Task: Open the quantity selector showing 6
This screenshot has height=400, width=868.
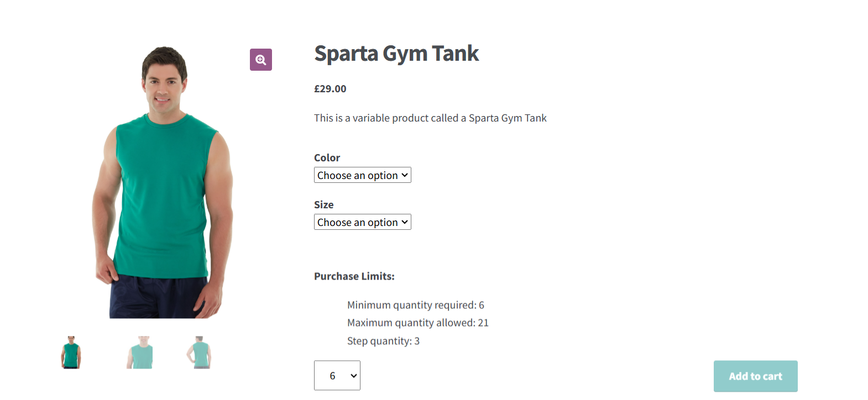Action: (x=337, y=375)
